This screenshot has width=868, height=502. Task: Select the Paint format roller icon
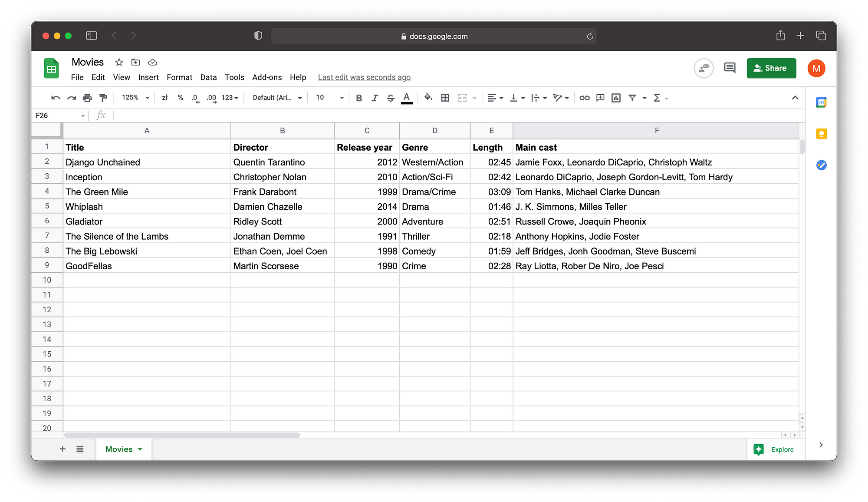tap(103, 98)
